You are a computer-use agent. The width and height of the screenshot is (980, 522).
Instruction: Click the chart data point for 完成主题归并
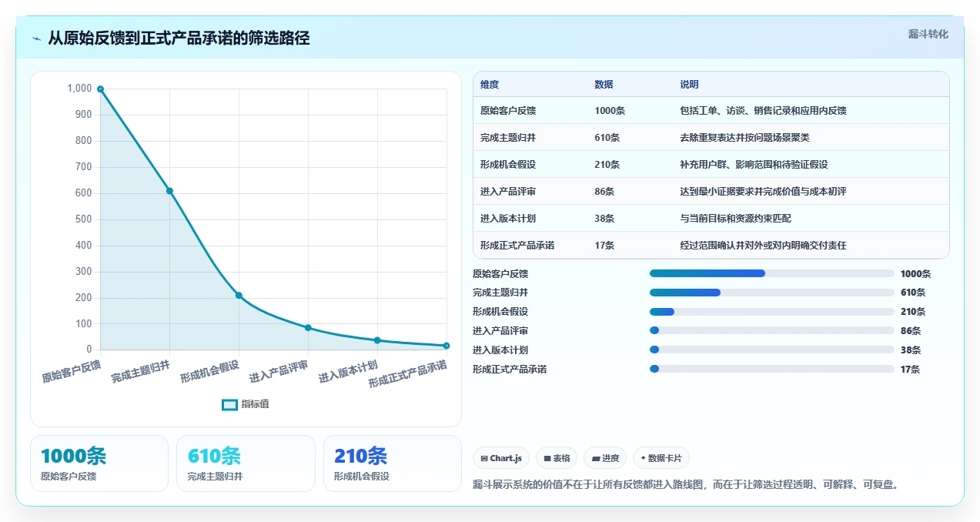[169, 191]
